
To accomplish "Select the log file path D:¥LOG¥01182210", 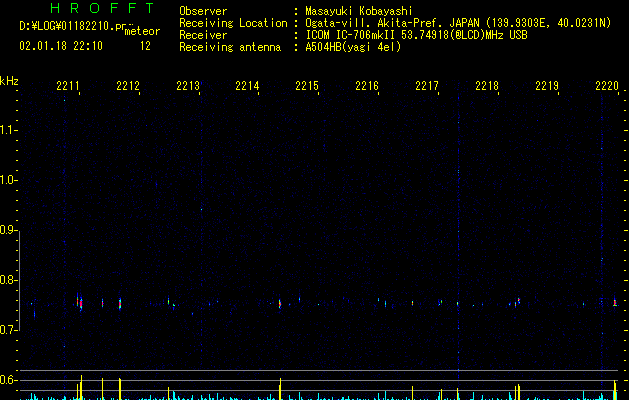I will (67, 26).
